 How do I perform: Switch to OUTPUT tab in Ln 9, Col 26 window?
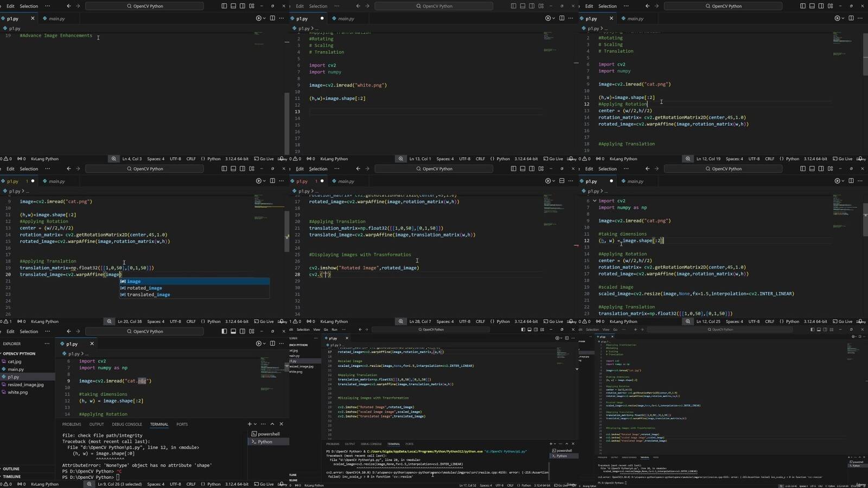pos(97,424)
